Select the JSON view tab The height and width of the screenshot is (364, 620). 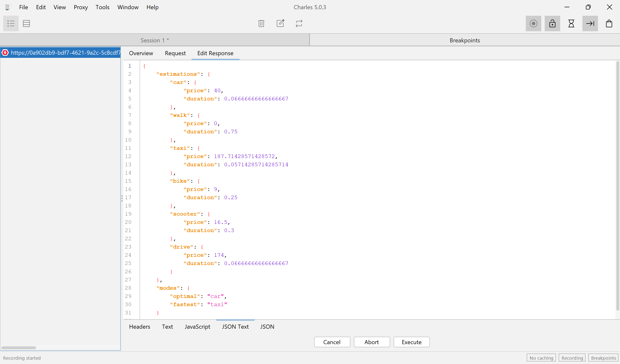[x=267, y=327]
